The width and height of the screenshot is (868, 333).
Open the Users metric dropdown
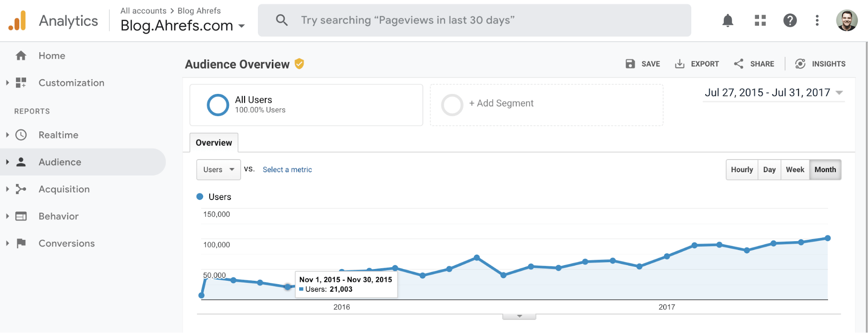tap(218, 170)
